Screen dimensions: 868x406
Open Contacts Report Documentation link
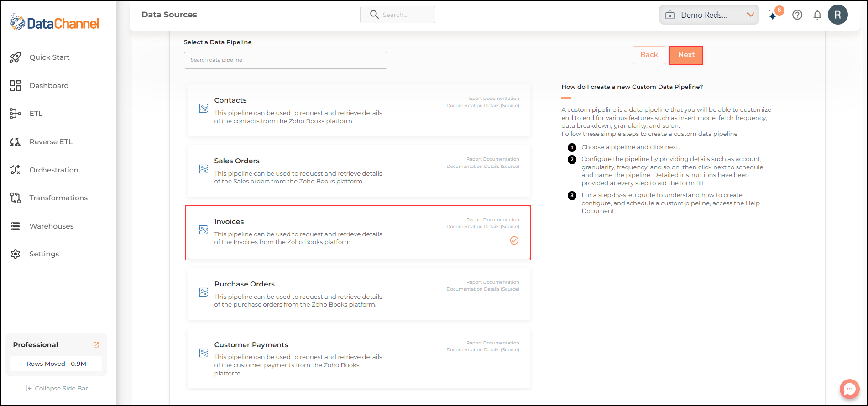click(492, 99)
